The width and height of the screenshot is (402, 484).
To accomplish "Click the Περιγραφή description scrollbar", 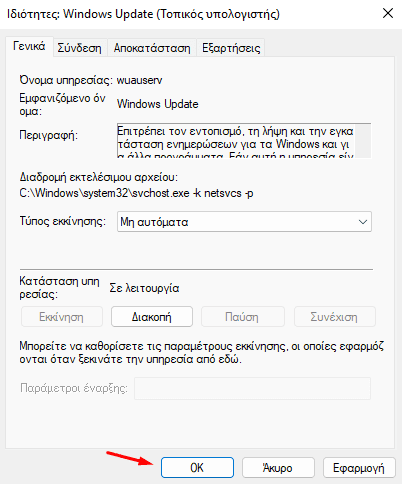I will pos(363,140).
